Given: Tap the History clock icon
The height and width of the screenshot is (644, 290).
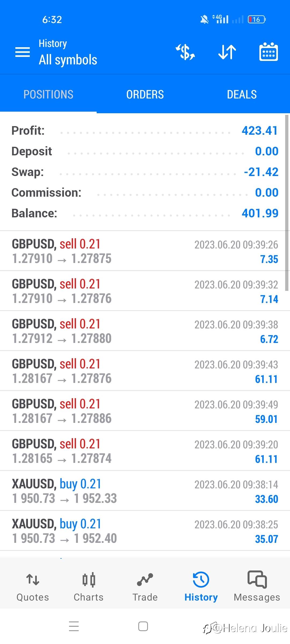Looking at the screenshot, I should point(201,580).
